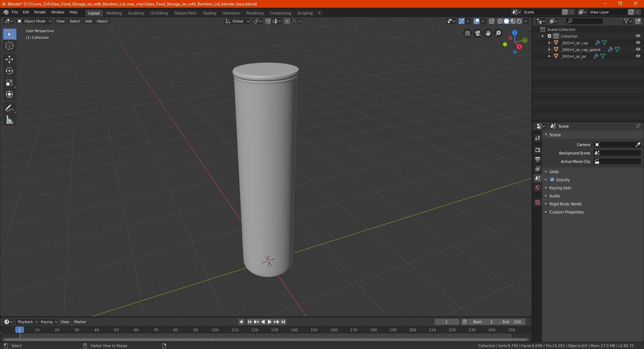Viewport: 644px width, 349px height.
Task: Open the Object Mode dropdown
Action: (34, 21)
